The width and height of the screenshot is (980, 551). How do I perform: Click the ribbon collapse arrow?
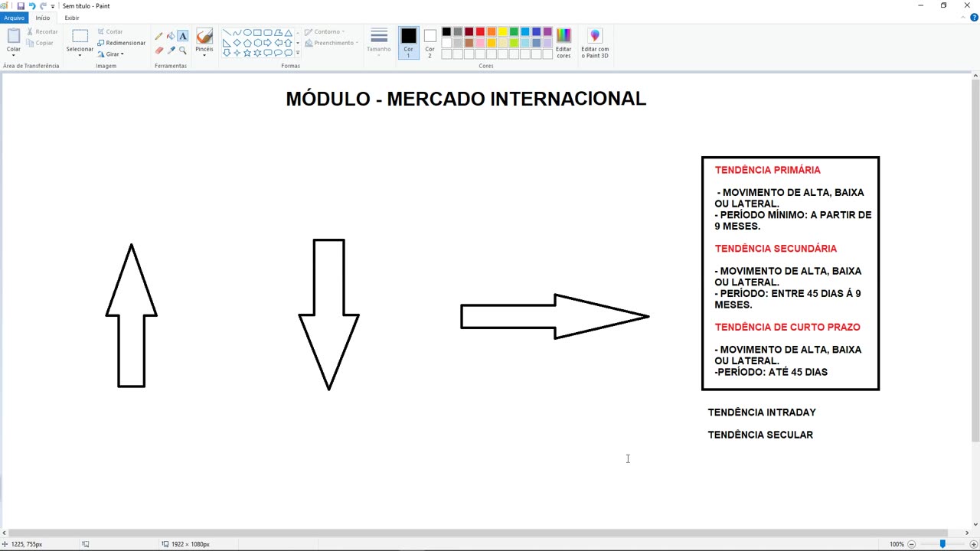[x=964, y=18]
